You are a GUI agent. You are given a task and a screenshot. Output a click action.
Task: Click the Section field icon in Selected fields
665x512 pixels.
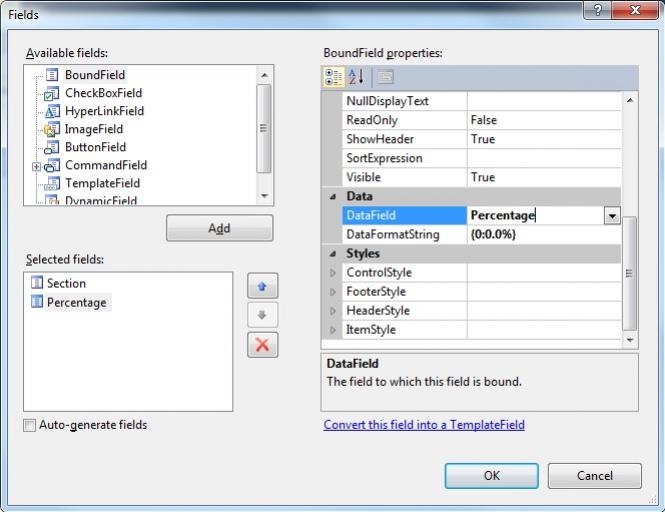pyautogui.click(x=37, y=282)
